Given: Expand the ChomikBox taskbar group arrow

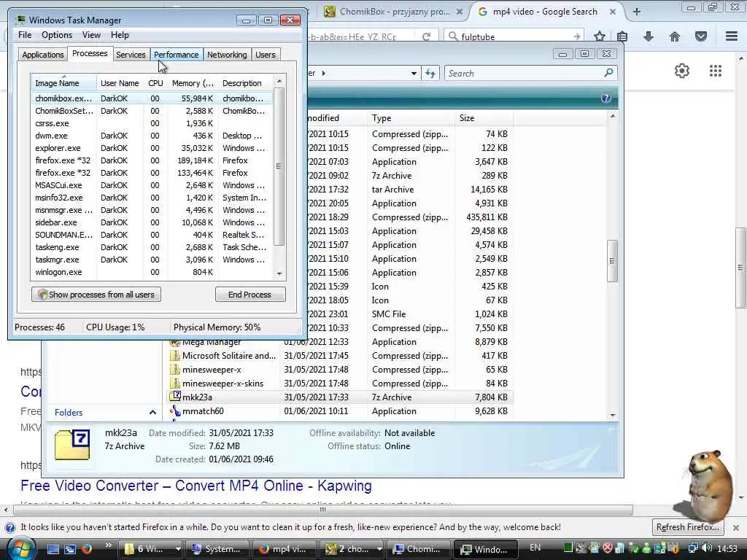Looking at the screenshot, I should pyautogui.click(x=379, y=549).
